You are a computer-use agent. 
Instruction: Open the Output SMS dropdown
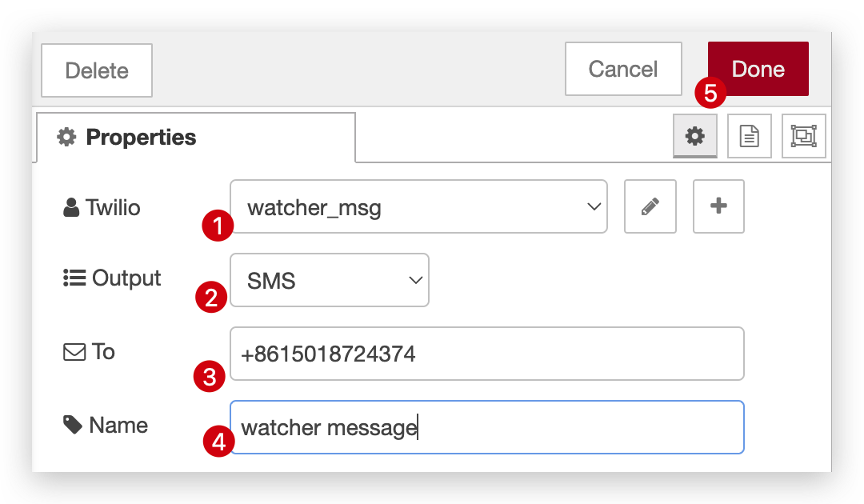pyautogui.click(x=330, y=280)
